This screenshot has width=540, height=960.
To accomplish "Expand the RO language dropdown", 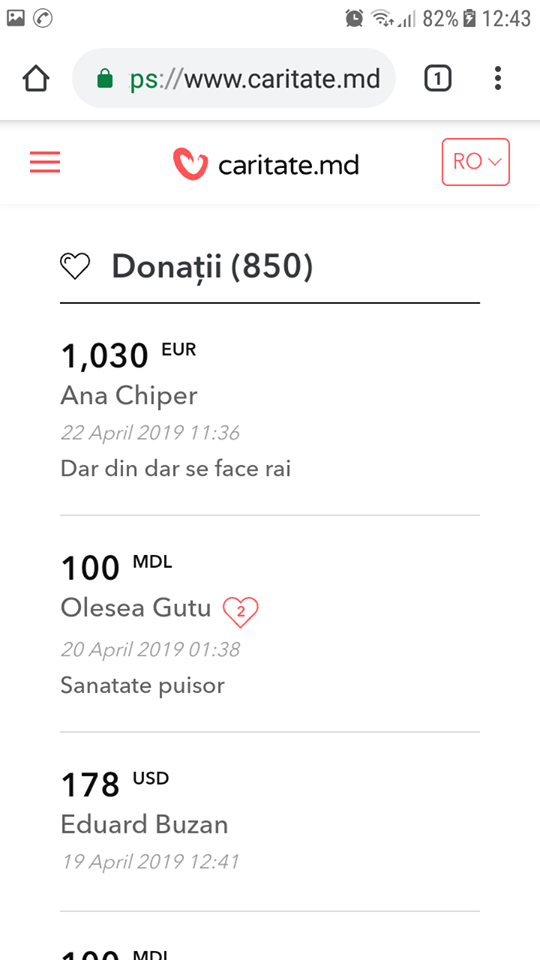I will [x=476, y=162].
